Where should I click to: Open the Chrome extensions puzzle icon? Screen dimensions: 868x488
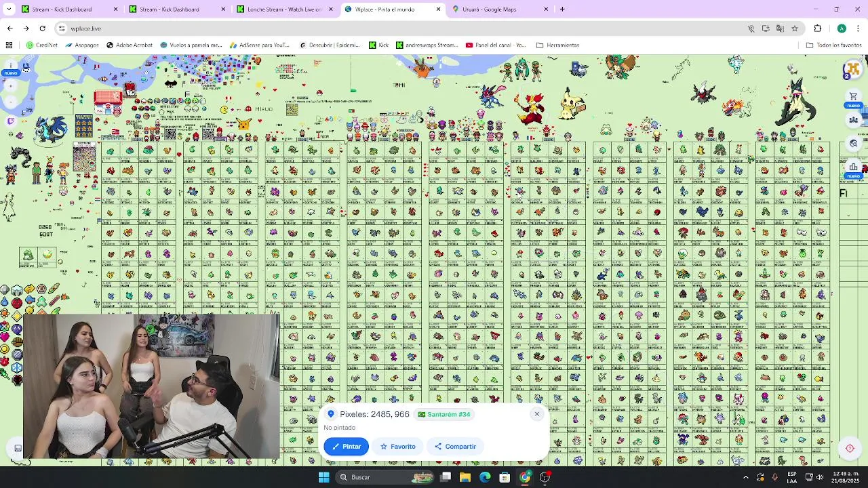pos(817,28)
